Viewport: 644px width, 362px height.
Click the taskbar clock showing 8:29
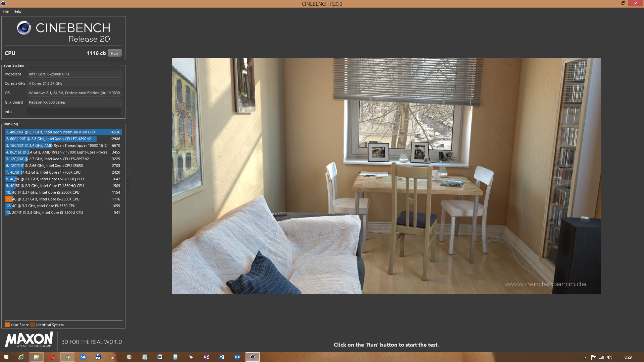(628, 357)
